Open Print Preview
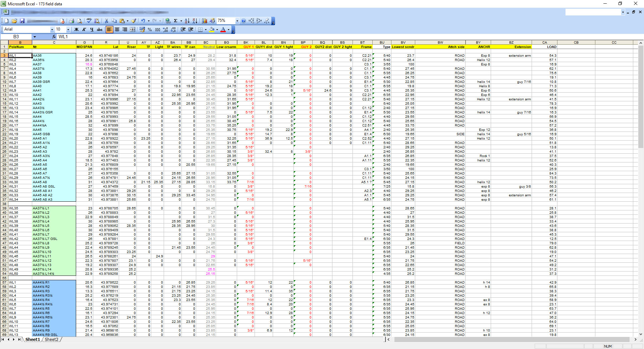 pyautogui.click(x=79, y=21)
